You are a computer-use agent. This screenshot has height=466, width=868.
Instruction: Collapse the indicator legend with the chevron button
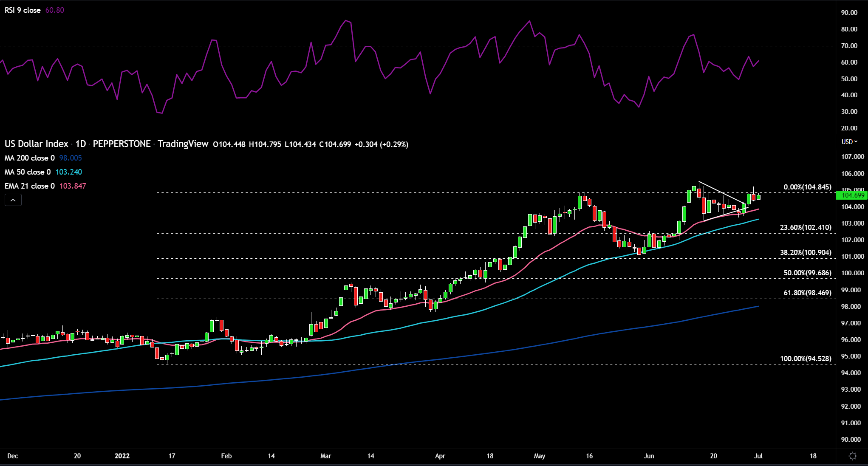click(13, 200)
